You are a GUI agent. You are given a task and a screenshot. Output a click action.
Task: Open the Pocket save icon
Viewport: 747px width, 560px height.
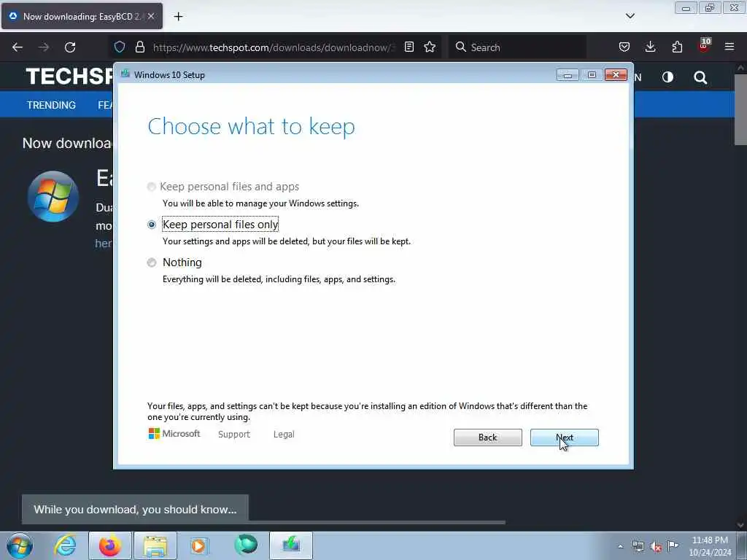pos(624,47)
